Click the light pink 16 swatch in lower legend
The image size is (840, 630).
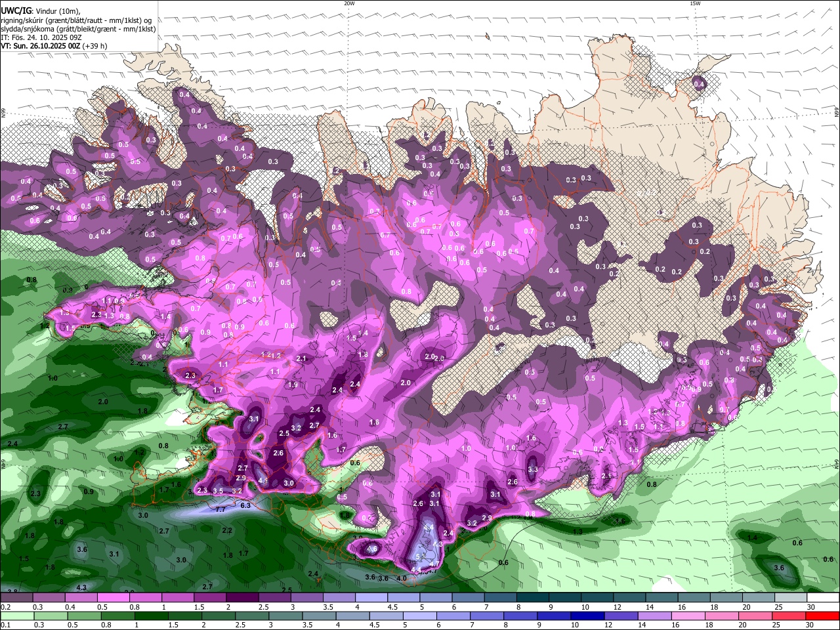[x=688, y=616]
